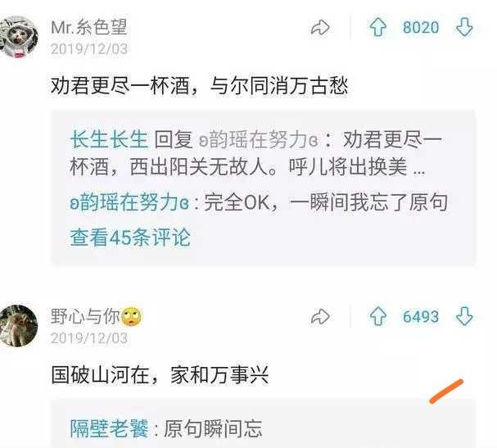497x448 pixels.
Task: Select comment text 劝君更尽一杯酒，与尔同消万古愁
Action: (199, 86)
